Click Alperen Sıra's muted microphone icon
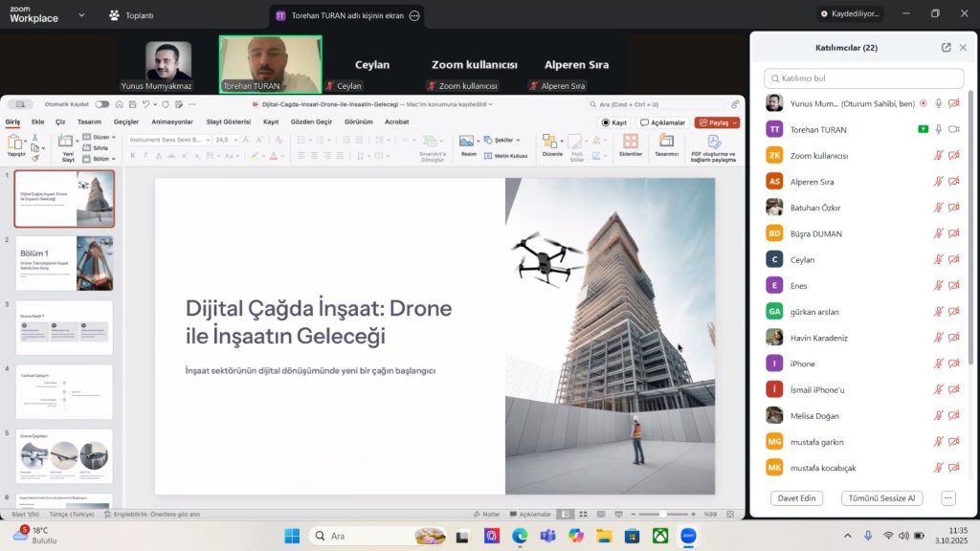The width and height of the screenshot is (980, 551). pos(939,181)
